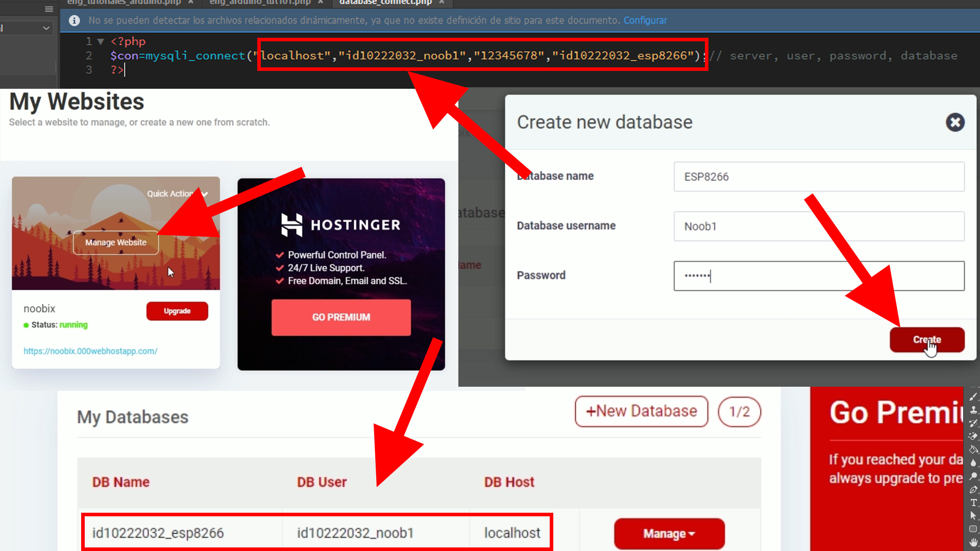Click the My Databases heading
The height and width of the screenshot is (551, 980).
coord(133,417)
